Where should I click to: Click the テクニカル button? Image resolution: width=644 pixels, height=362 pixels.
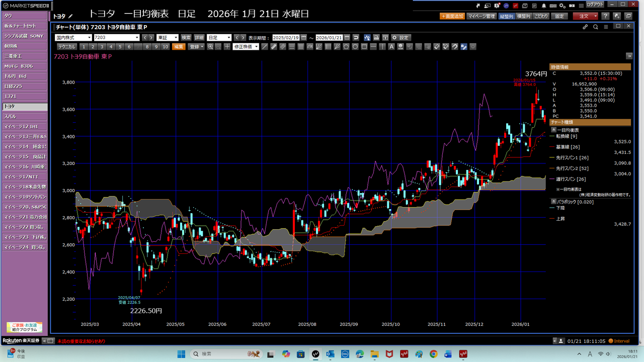pos(66,47)
